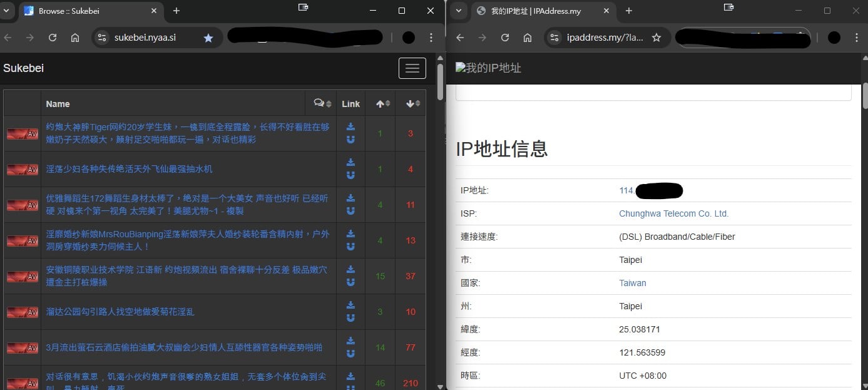Screen dimensions: 868x390
Task: Click the AV category icon in the 11-leecher row
Action: tap(23, 205)
